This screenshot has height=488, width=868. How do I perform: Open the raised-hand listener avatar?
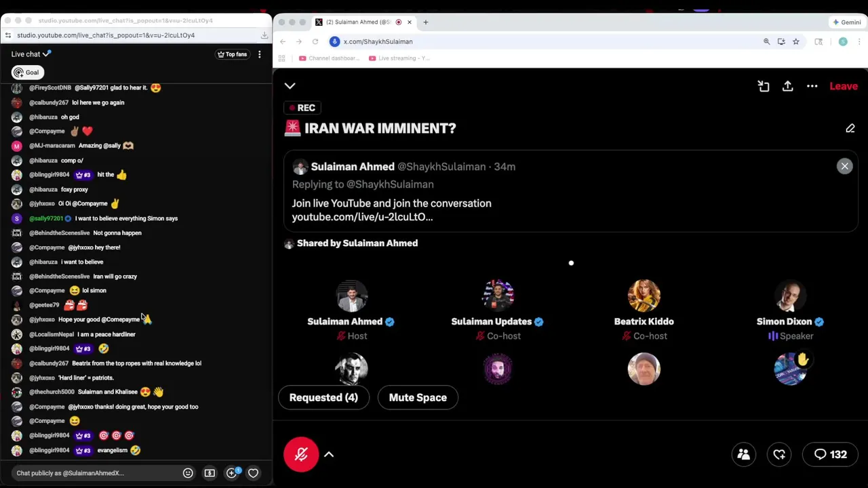tap(791, 369)
